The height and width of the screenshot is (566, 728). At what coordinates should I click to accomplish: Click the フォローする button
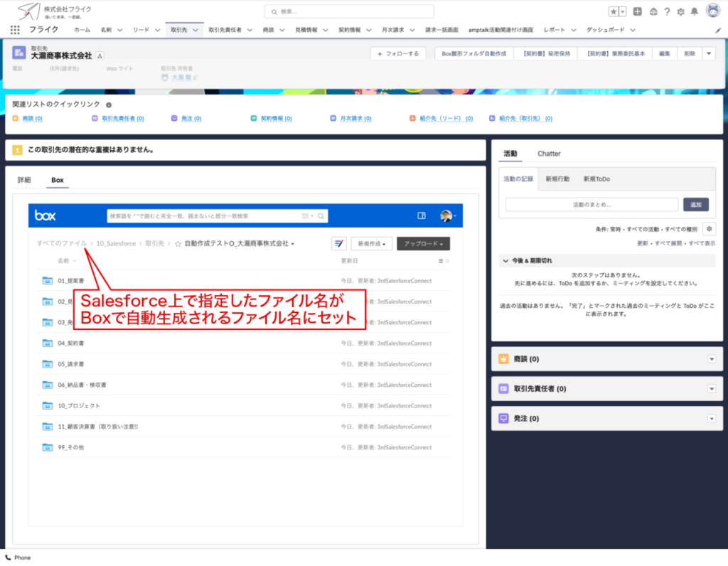point(398,54)
